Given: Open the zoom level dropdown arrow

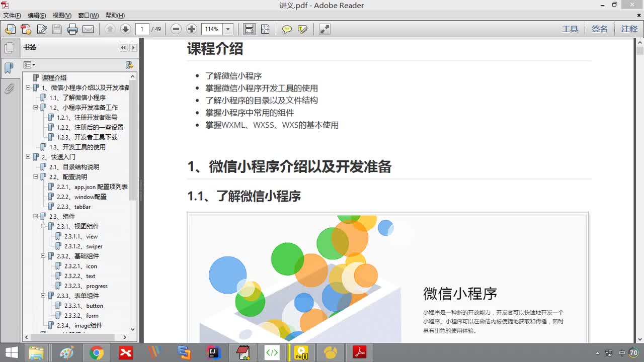Looking at the screenshot, I should (228, 29).
